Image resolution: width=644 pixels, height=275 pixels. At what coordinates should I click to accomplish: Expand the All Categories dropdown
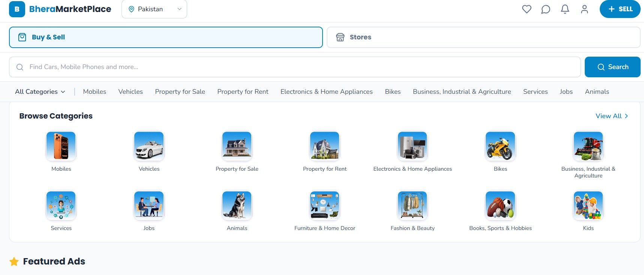(40, 92)
